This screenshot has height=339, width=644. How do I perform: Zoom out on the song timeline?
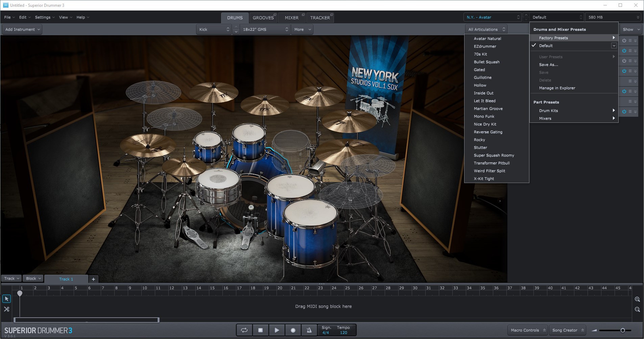click(x=637, y=310)
